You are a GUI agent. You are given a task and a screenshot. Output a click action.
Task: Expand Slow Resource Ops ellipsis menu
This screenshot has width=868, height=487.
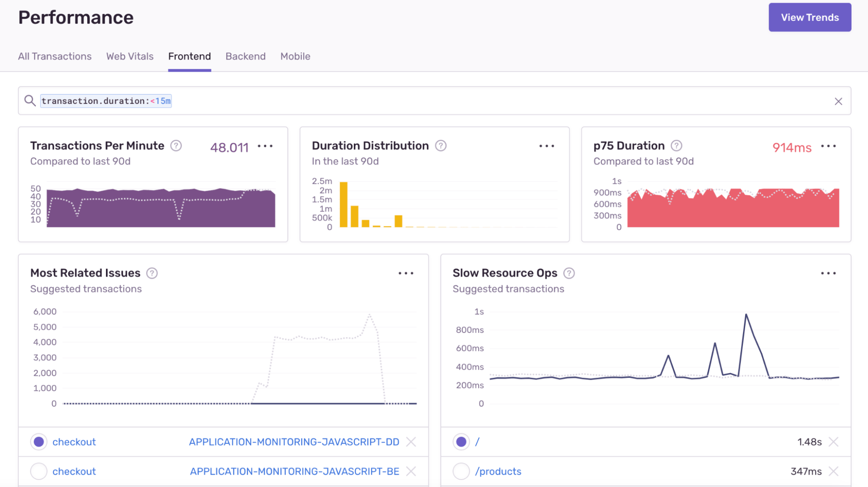coord(828,273)
